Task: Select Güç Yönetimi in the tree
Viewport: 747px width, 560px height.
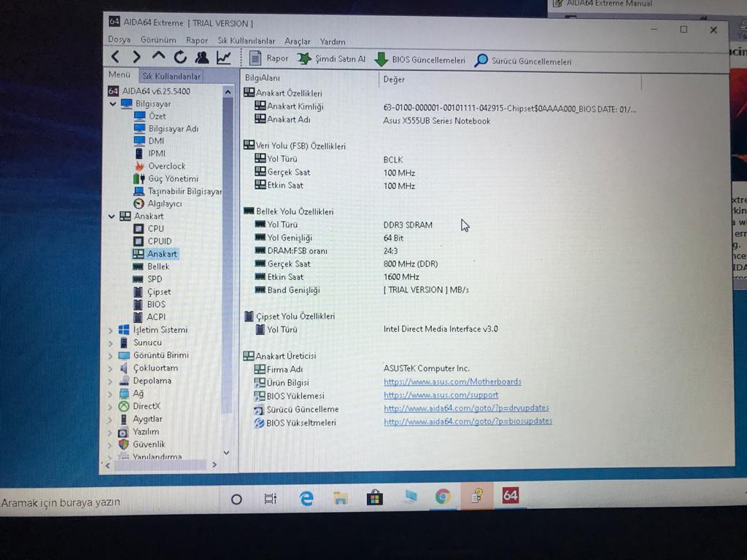Action: tap(166, 179)
